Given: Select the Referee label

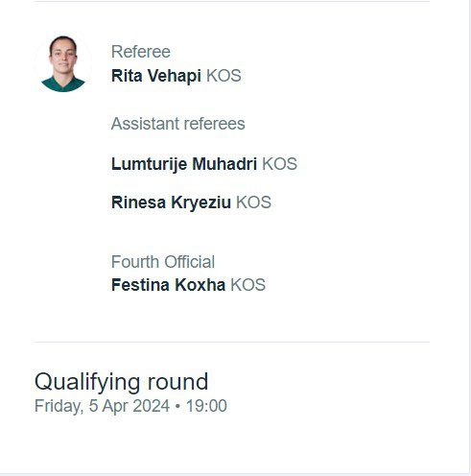Looking at the screenshot, I should tap(141, 52).
